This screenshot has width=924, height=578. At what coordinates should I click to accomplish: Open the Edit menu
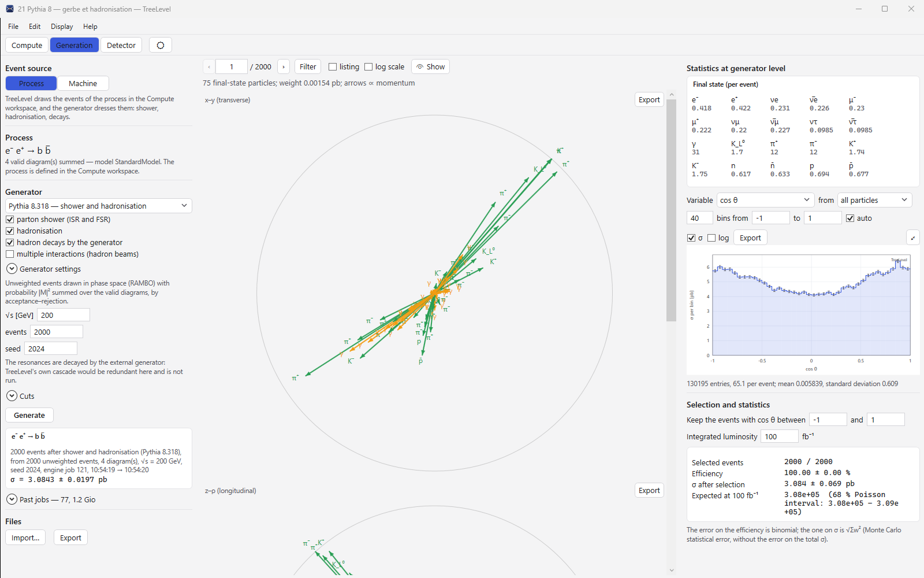pyautogui.click(x=35, y=27)
